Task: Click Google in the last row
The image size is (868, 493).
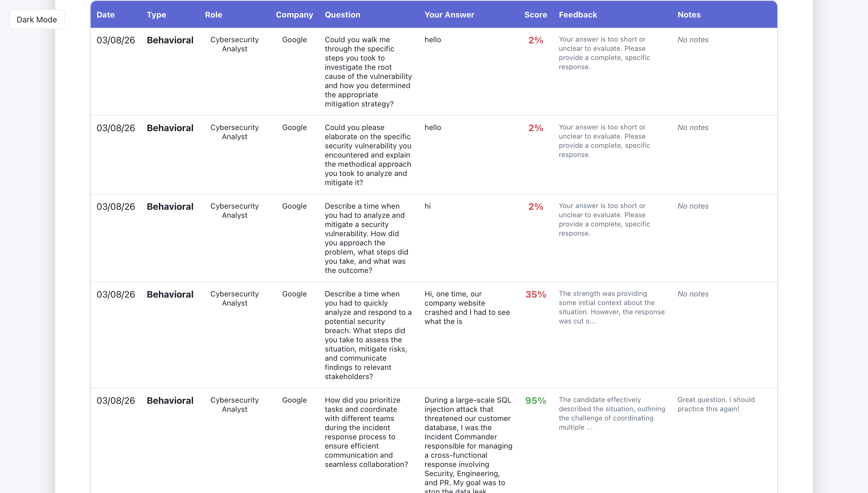Action: point(294,400)
